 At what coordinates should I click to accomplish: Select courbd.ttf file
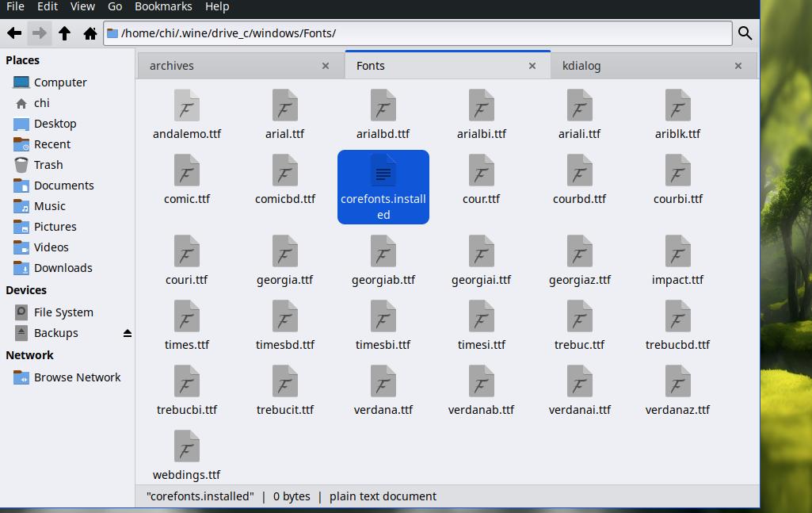[579, 180]
